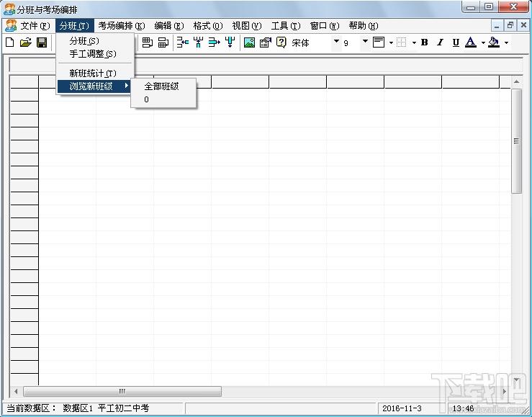Click the inner document close button
The width and height of the screenshot is (532, 417).
[523, 25]
